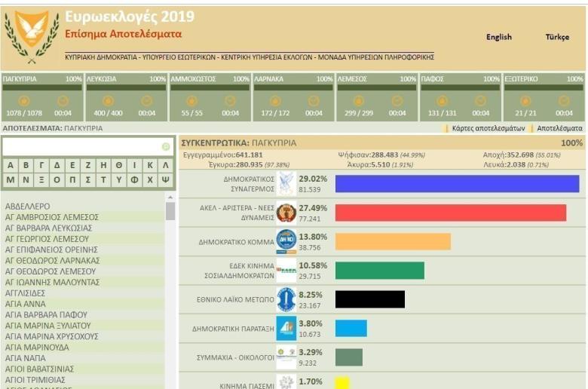
Task: Filter communities by letter Α
Action: coord(11,165)
